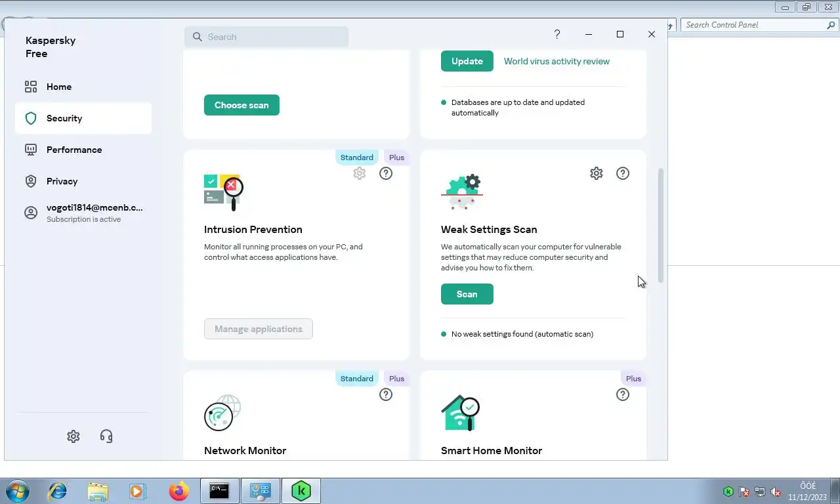Viewport: 840px width, 504px height.
Task: Switch to Control Panel taskbar window
Action: point(260,491)
